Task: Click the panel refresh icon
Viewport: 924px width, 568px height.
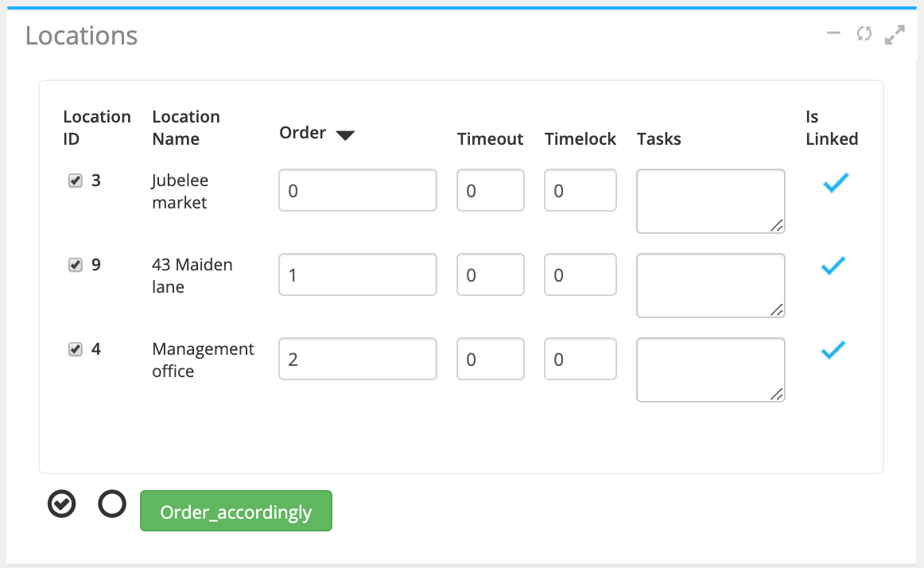Action: point(864,33)
